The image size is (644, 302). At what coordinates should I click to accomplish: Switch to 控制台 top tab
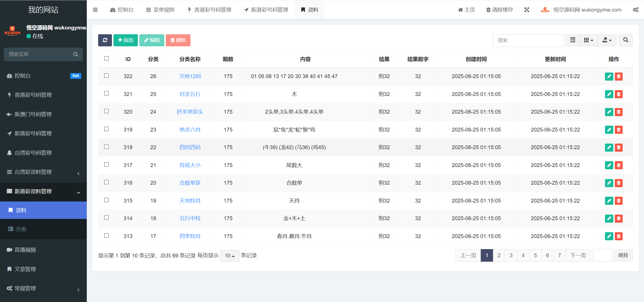[122, 10]
